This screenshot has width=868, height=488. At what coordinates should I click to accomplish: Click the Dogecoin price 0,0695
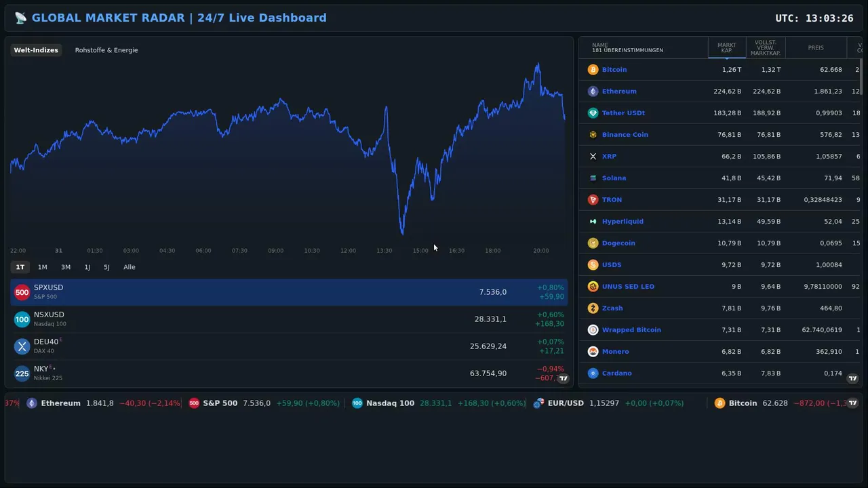click(831, 243)
